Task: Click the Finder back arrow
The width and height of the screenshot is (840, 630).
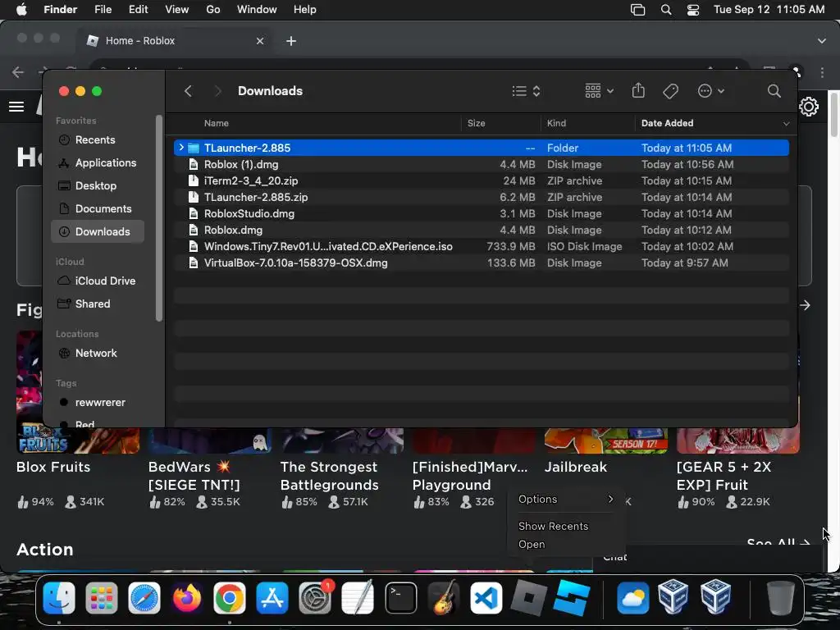Action: (x=188, y=91)
